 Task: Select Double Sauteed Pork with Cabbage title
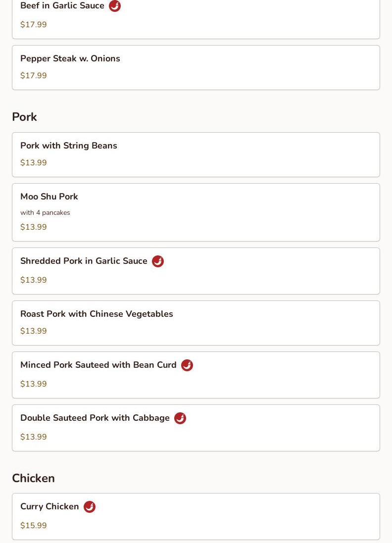[95, 418]
